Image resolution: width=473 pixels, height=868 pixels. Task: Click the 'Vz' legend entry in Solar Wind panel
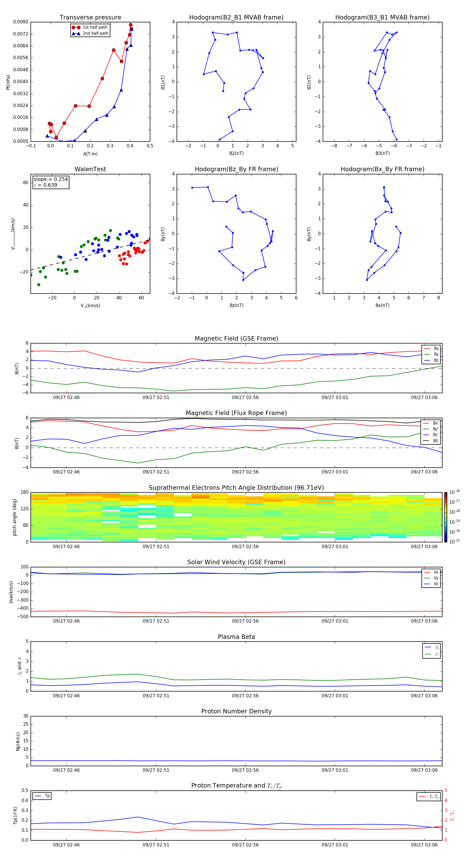tap(431, 584)
